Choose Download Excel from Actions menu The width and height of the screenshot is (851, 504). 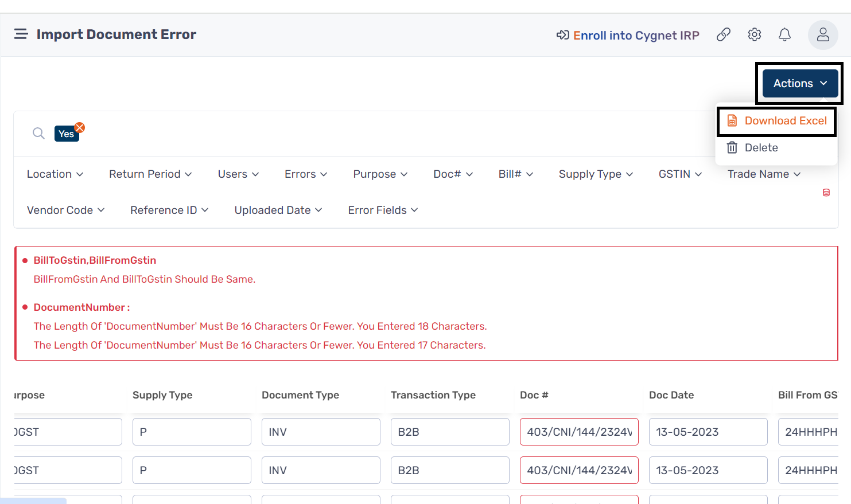776,121
